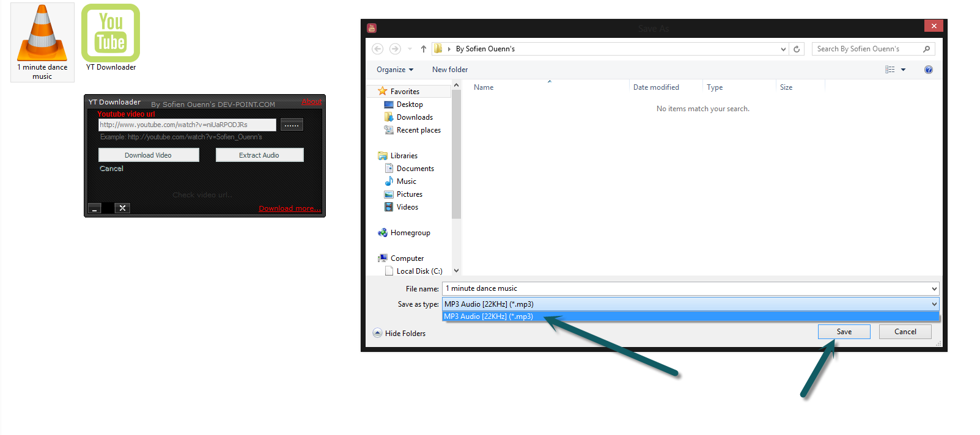Open the VLC file 1 minute dance music
The width and height of the screenshot is (980, 435).
pos(42,42)
